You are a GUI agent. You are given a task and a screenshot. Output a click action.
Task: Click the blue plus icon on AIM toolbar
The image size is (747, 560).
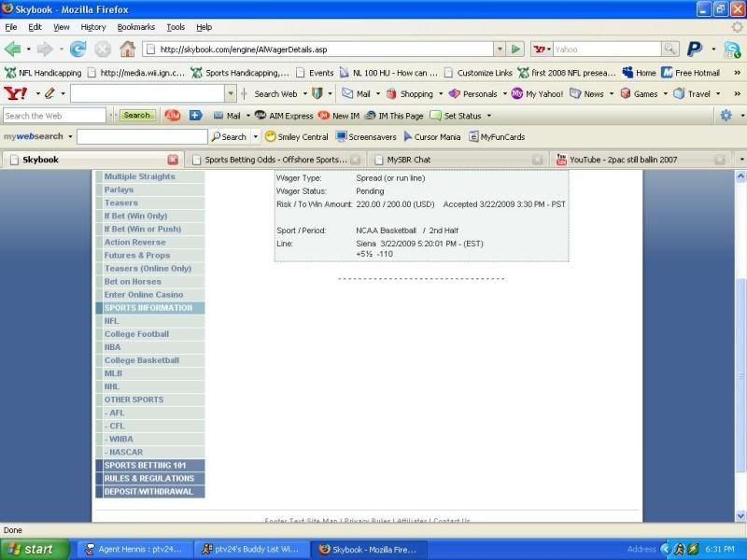(x=196, y=115)
